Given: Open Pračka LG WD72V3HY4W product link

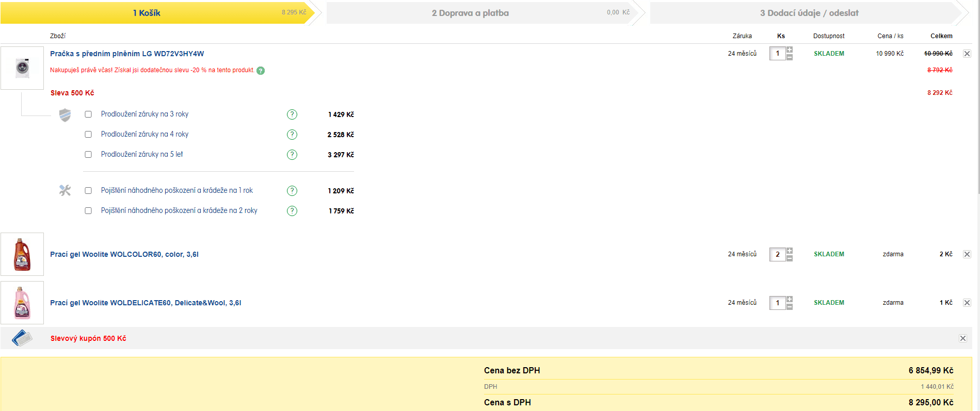Looking at the screenshot, I should (127, 54).
